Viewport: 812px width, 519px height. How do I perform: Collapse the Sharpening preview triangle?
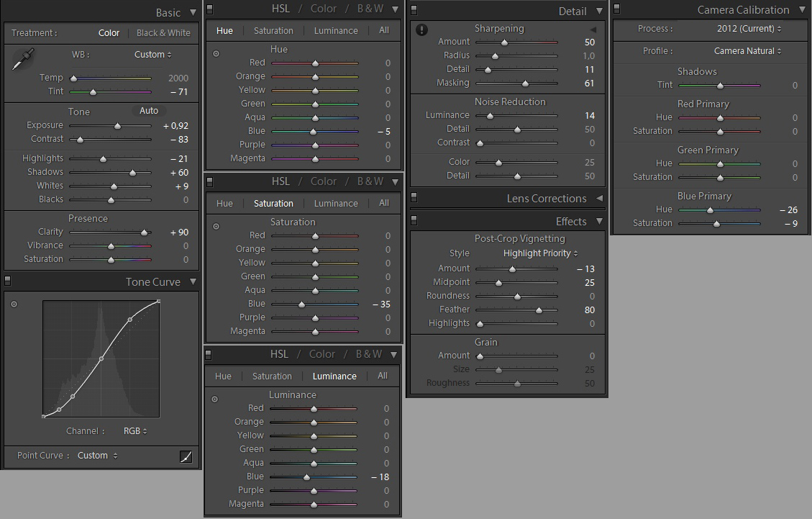coord(593,30)
